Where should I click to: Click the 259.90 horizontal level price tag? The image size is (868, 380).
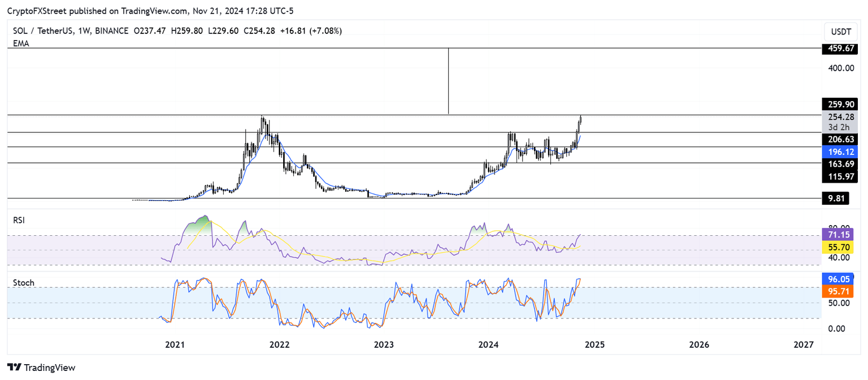838,104
